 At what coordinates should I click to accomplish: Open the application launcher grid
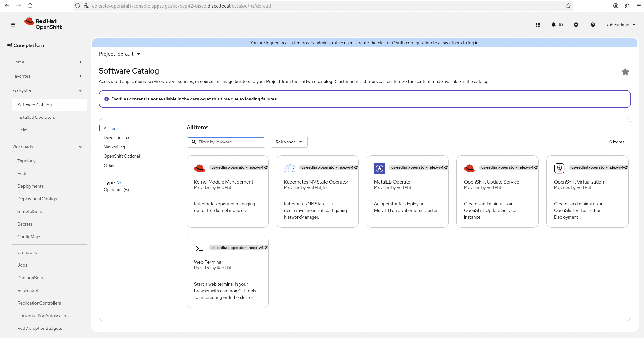pyautogui.click(x=538, y=25)
